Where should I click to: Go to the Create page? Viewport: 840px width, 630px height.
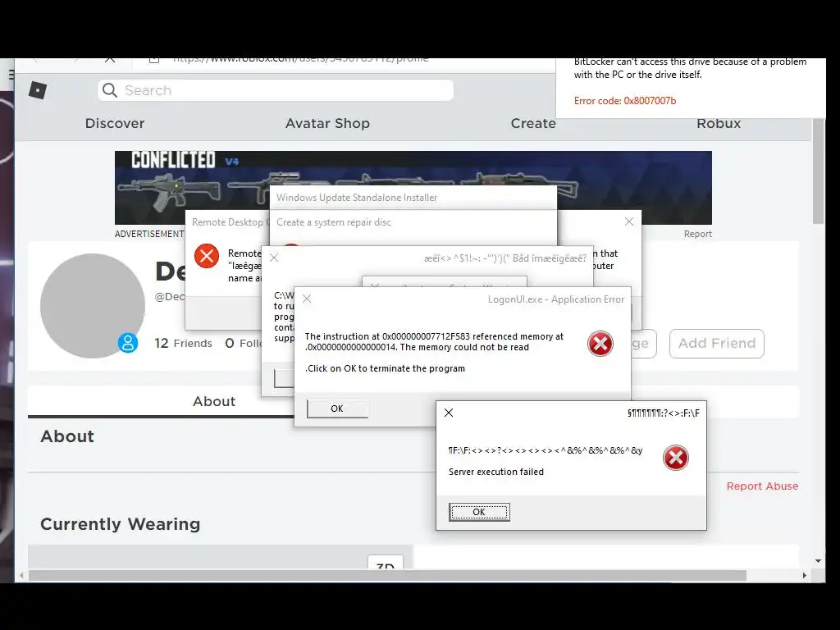pyautogui.click(x=533, y=123)
